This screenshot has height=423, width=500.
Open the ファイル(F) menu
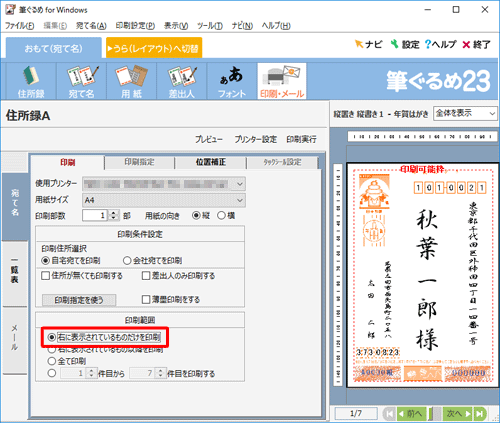pos(19,26)
